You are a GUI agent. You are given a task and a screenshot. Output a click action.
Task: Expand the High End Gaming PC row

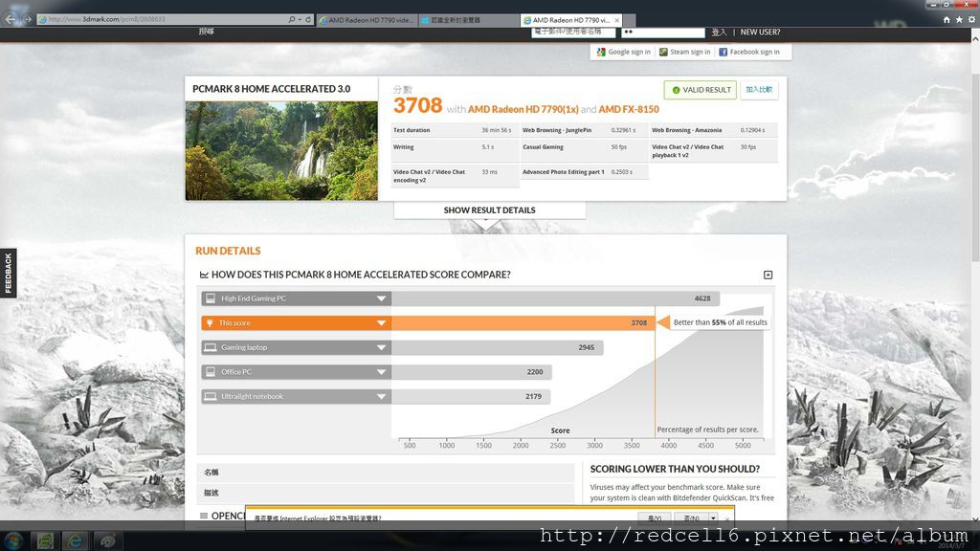coord(381,298)
